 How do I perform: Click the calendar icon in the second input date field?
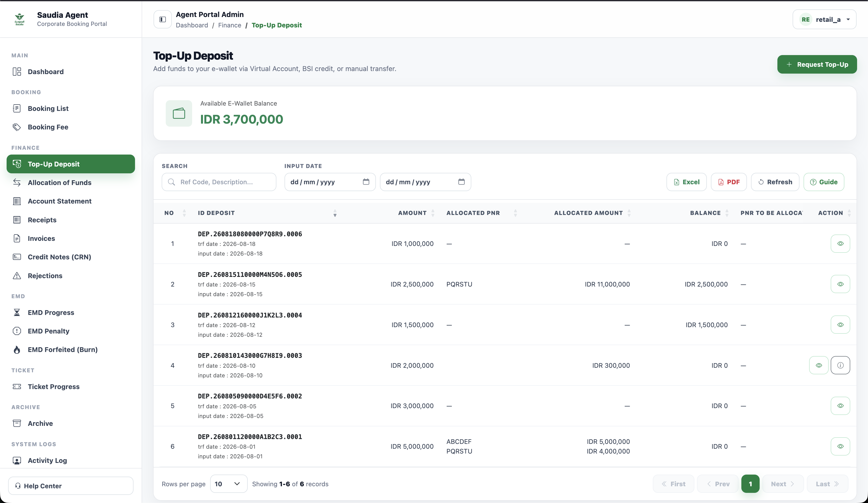tap(461, 181)
